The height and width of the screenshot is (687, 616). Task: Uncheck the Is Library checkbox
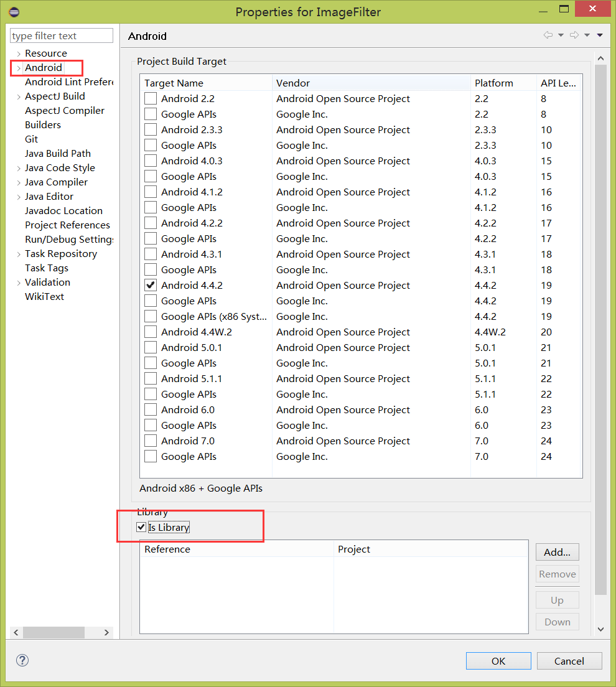pos(141,527)
